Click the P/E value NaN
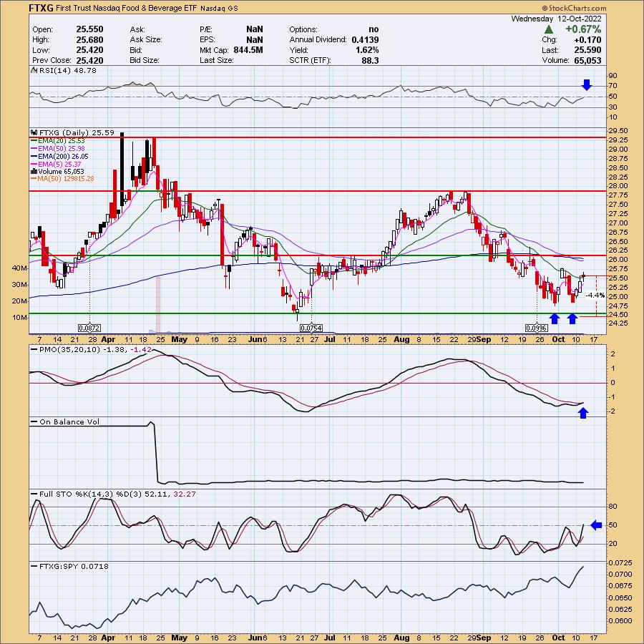The image size is (644, 644). 254,29
